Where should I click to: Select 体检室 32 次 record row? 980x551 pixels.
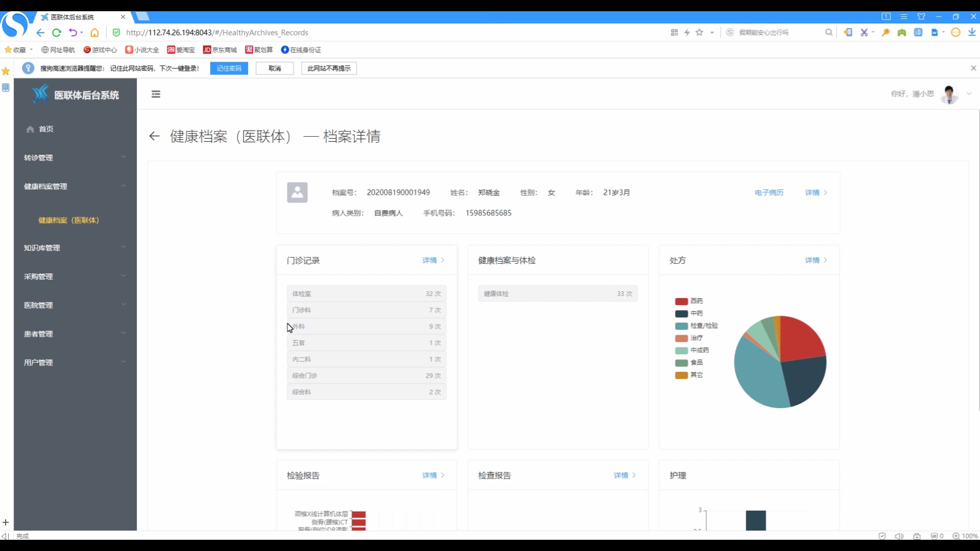point(366,293)
